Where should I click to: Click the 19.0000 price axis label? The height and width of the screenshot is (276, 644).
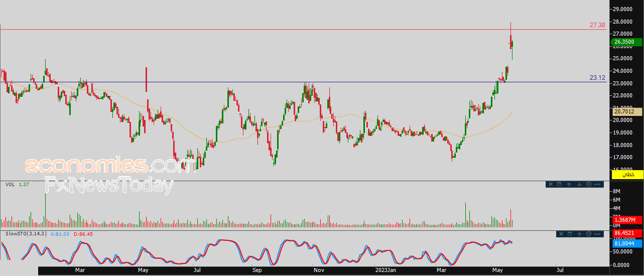tap(623, 133)
